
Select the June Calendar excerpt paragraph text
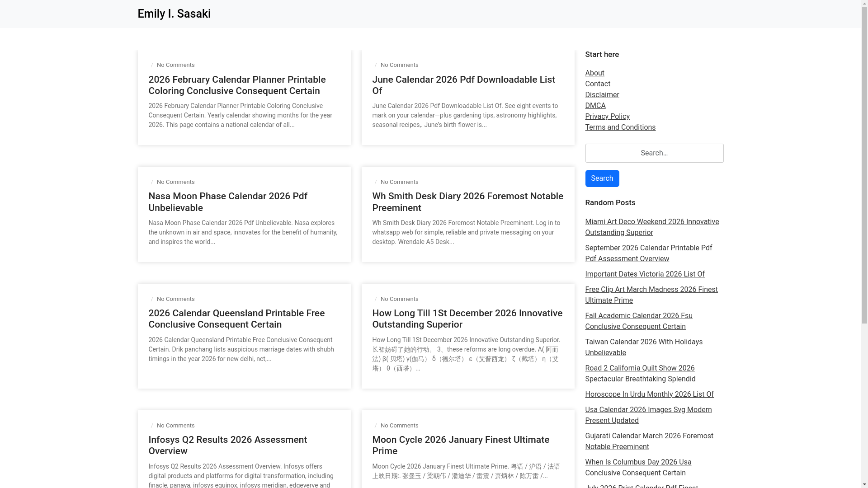pos(465,115)
